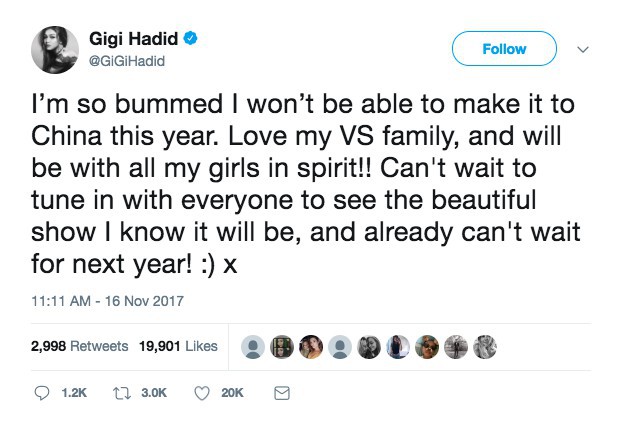Click the last liker avatar in the row
Image resolution: width=623 pixels, height=423 pixels.
click(485, 347)
